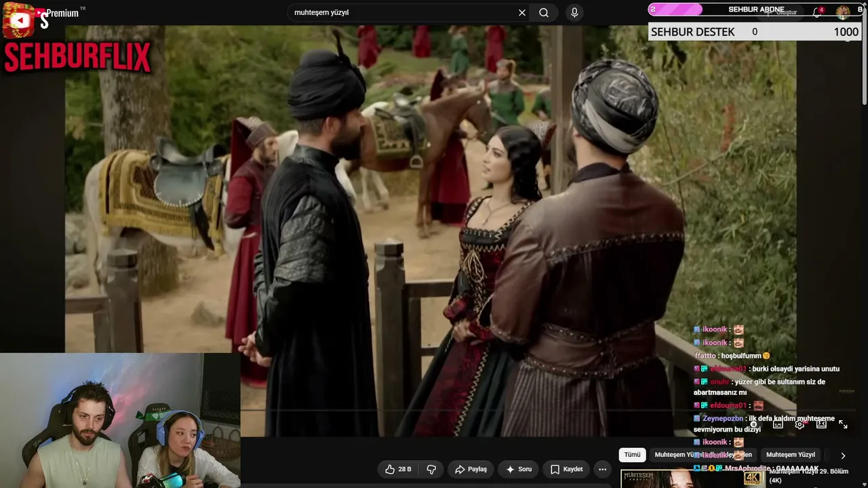Open the player settings gear

[x=800, y=424]
